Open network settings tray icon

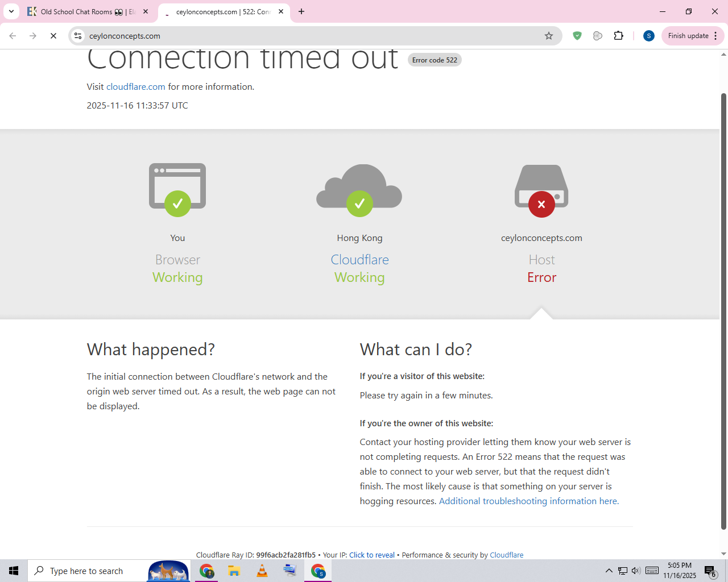point(623,571)
